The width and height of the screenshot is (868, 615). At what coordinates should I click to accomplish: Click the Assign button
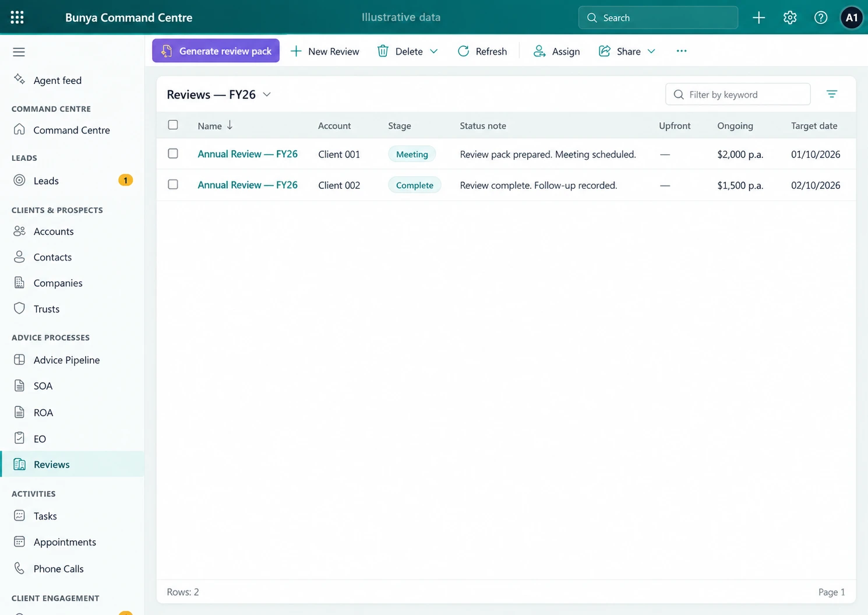(556, 51)
